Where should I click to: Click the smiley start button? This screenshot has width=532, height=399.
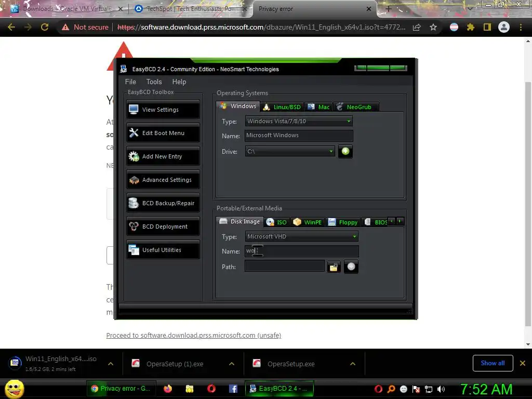pos(15,389)
